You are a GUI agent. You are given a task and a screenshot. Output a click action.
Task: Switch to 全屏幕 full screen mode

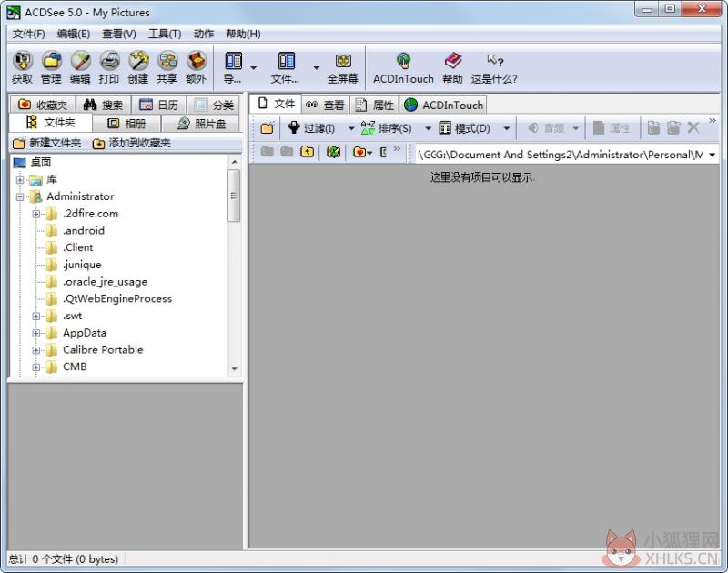[343, 67]
